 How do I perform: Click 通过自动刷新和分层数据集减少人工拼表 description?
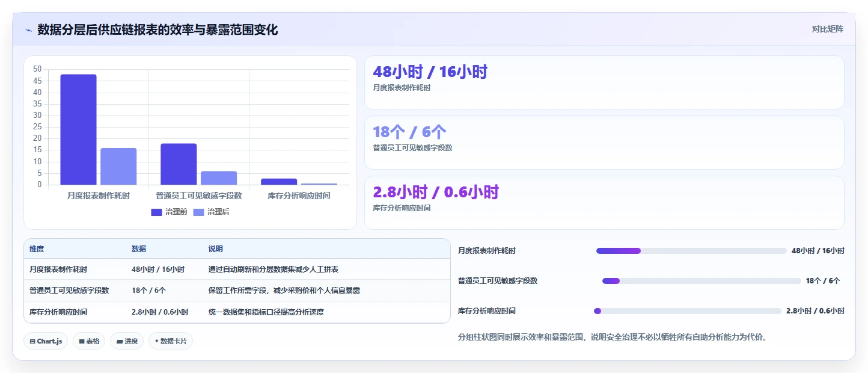[274, 270]
